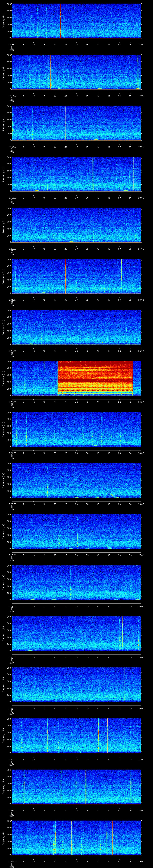Click the "0:26:00" start time label
Image resolution: width=153 pixels, height=868 pixels.
(x=12, y=555)
